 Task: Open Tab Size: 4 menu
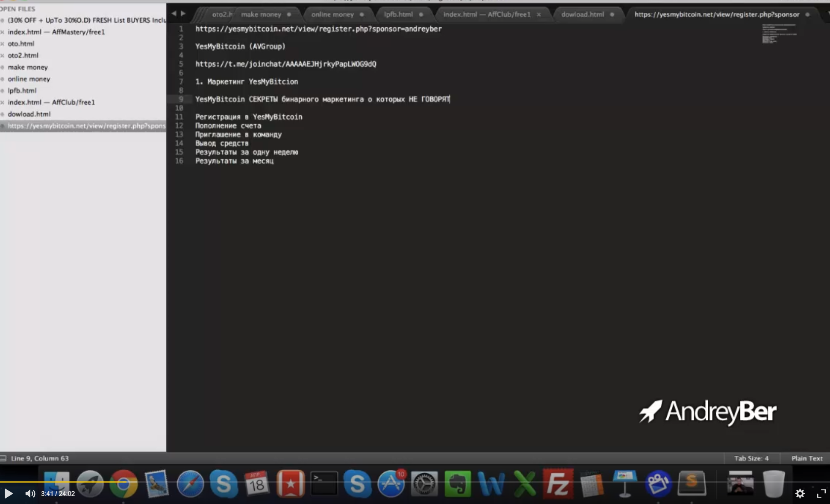click(751, 458)
